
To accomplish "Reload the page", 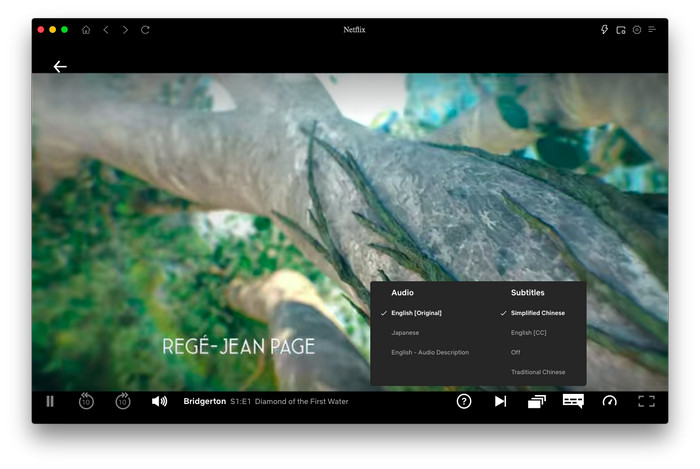I will point(145,29).
